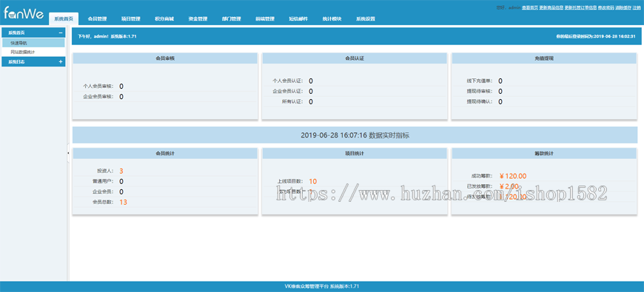
Task: Switch to the 短信邮件 tab
Action: pyautogui.click(x=298, y=19)
